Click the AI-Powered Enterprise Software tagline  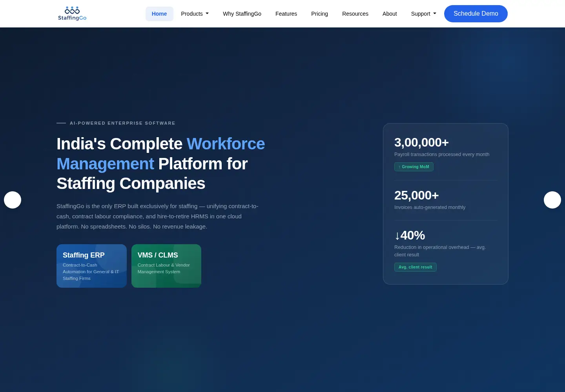pos(122,123)
